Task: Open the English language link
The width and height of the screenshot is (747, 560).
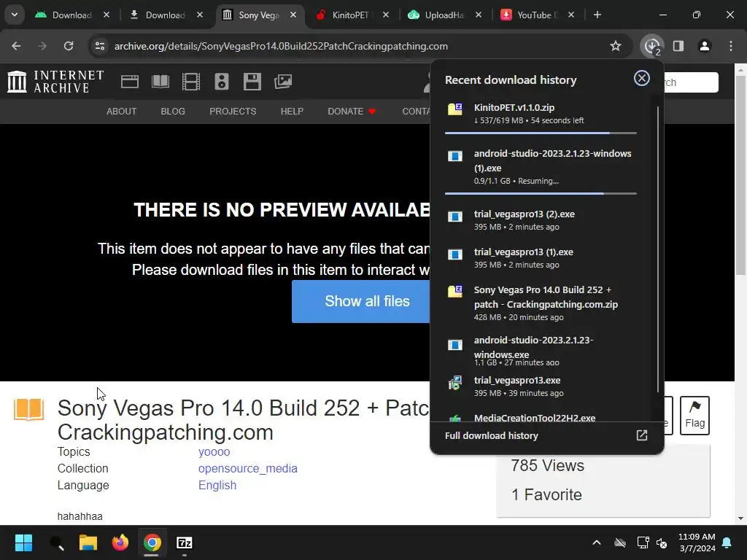Action: [x=217, y=485]
